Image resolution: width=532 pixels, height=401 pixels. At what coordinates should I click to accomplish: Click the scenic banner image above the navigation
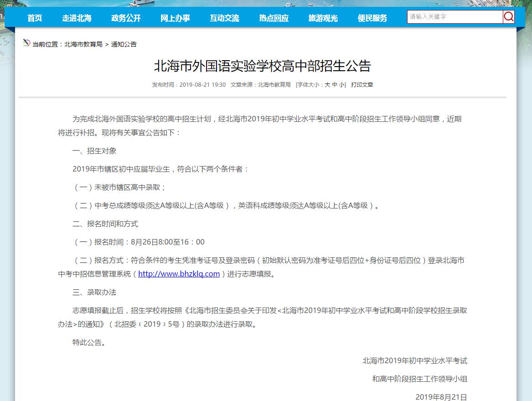(266, 3)
